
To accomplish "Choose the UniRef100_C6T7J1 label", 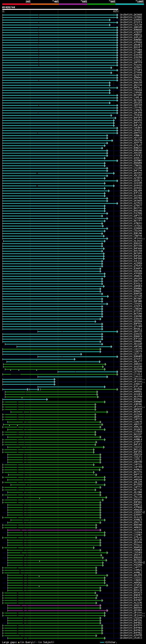I will point(131,354).
